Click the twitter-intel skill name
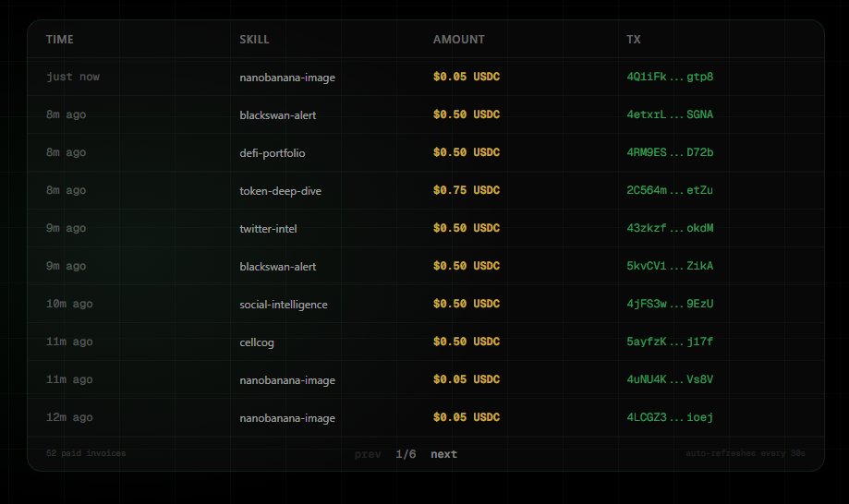849x504 pixels. 268,229
